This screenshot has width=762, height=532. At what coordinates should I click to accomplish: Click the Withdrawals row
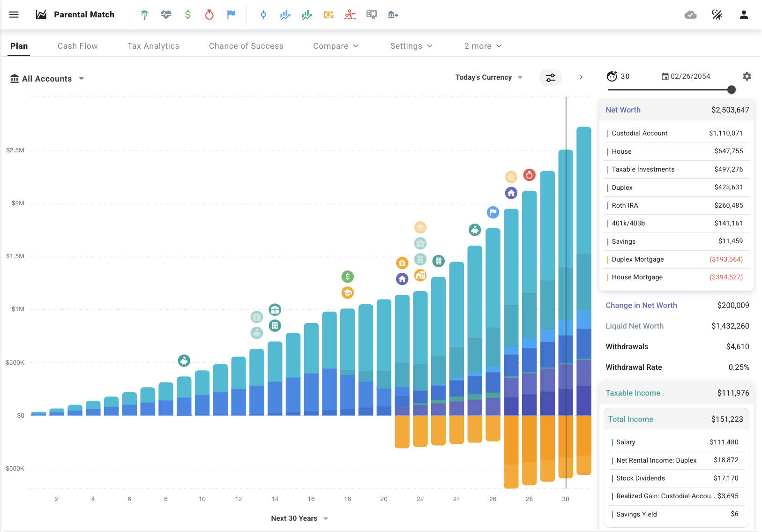677,346
